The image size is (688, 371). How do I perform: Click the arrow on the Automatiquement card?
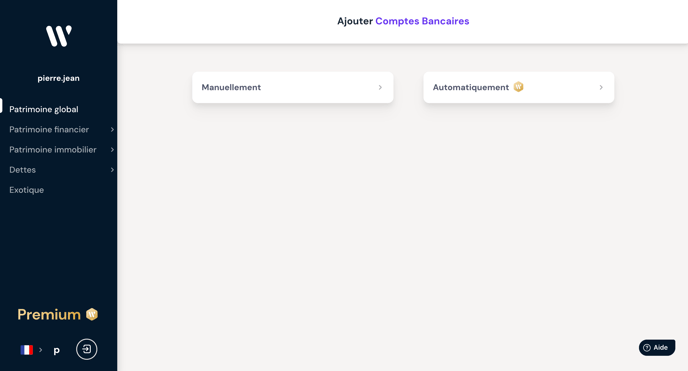coord(601,87)
